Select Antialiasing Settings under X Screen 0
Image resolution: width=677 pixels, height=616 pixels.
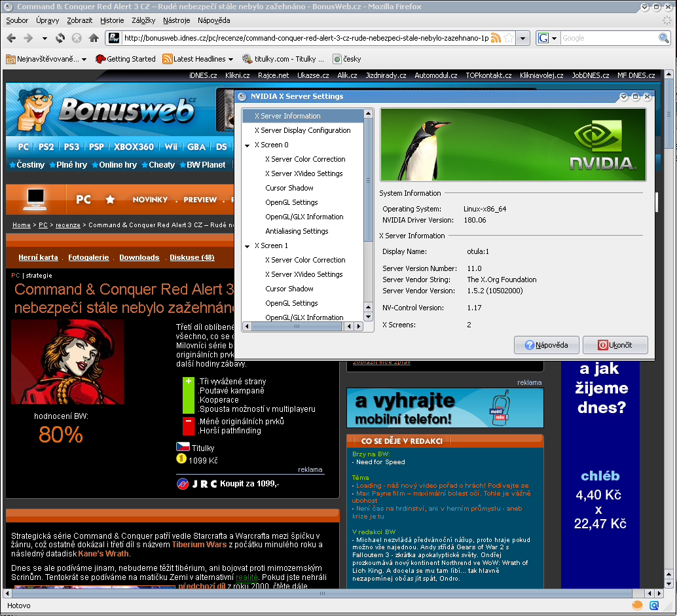tap(297, 231)
